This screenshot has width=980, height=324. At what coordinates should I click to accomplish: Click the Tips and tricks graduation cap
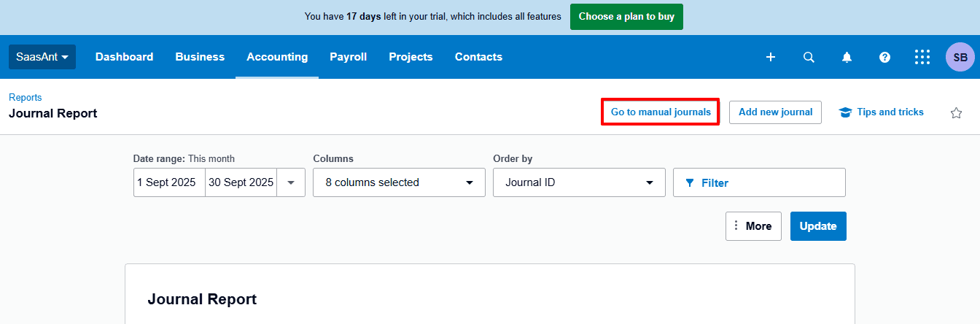(846, 112)
